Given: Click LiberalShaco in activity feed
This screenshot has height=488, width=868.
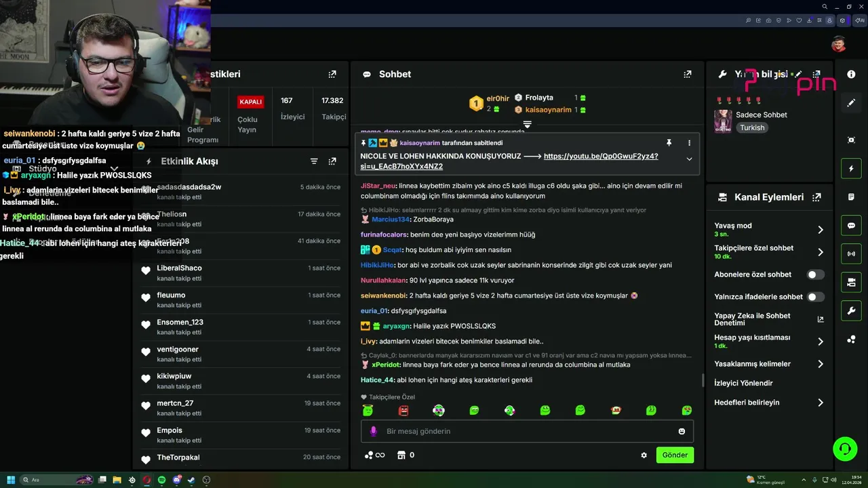Looking at the screenshot, I should click(x=180, y=268).
